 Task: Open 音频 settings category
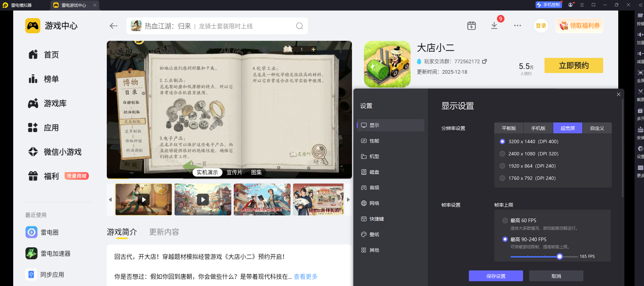(x=391, y=188)
